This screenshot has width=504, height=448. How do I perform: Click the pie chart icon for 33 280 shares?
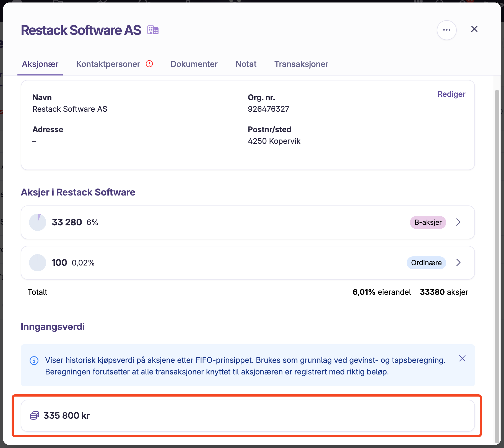[x=38, y=222]
